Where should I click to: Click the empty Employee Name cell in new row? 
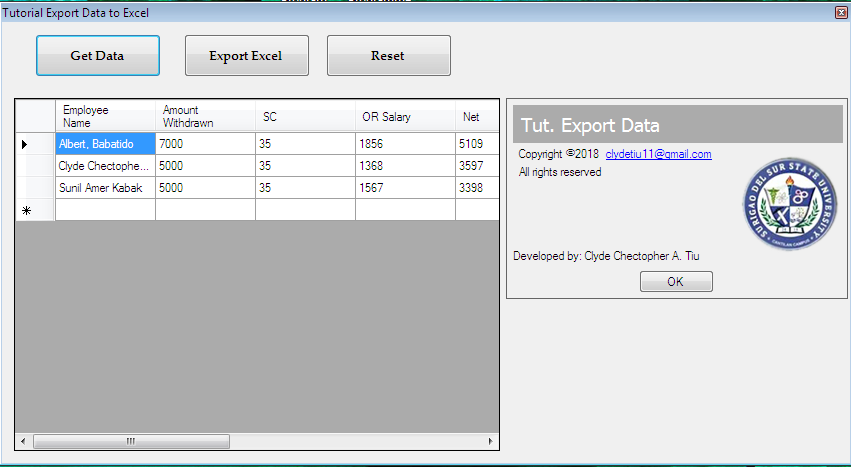(x=105, y=210)
